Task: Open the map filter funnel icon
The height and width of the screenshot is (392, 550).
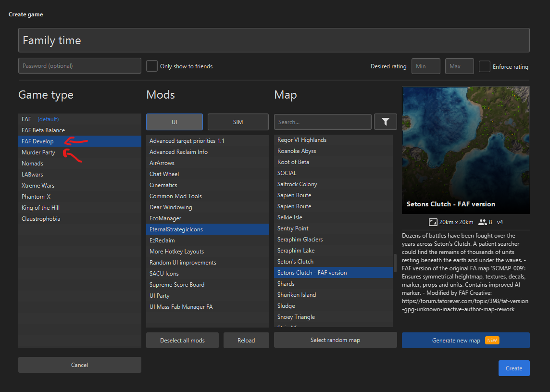Action: tap(385, 122)
